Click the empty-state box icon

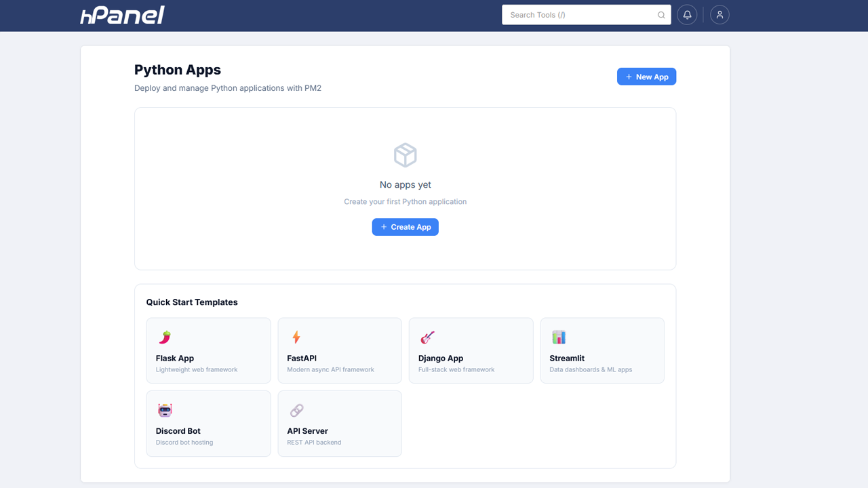click(x=406, y=155)
